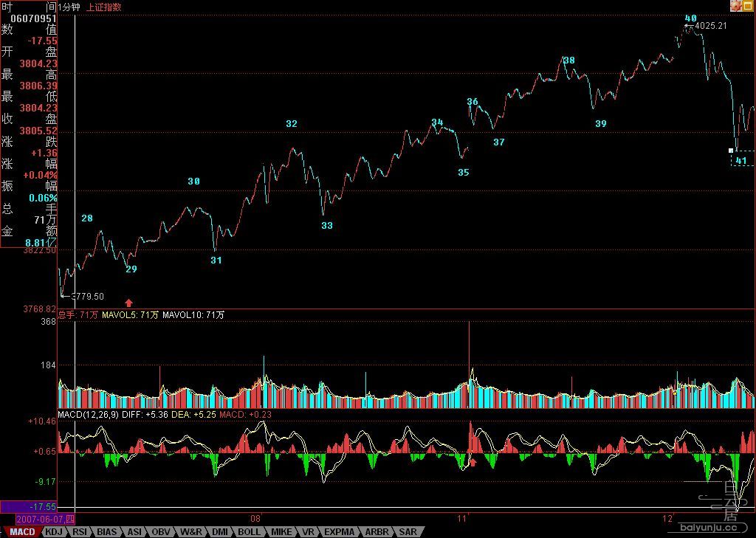
Task: Click the 1分钟 period label
Action: [69, 7]
